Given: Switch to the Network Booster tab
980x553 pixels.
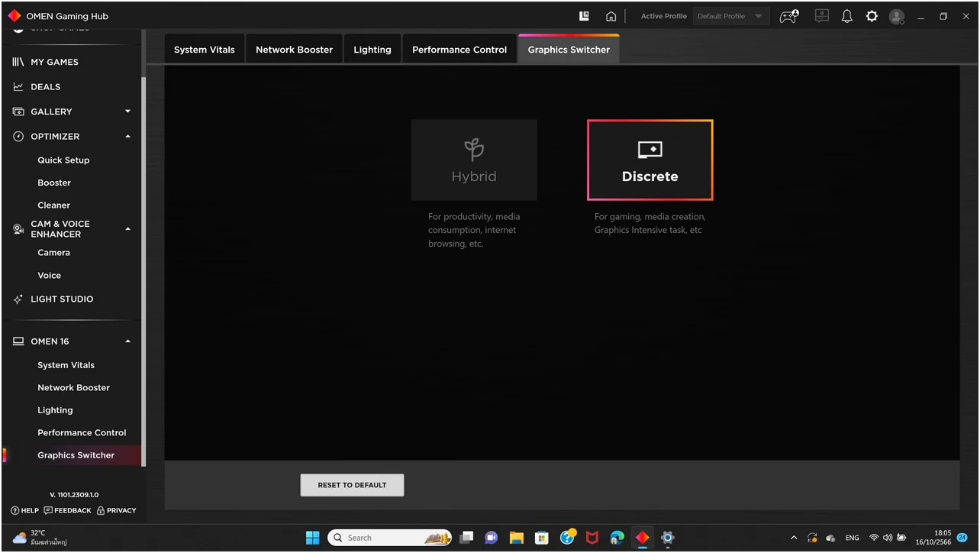Looking at the screenshot, I should [x=295, y=50].
